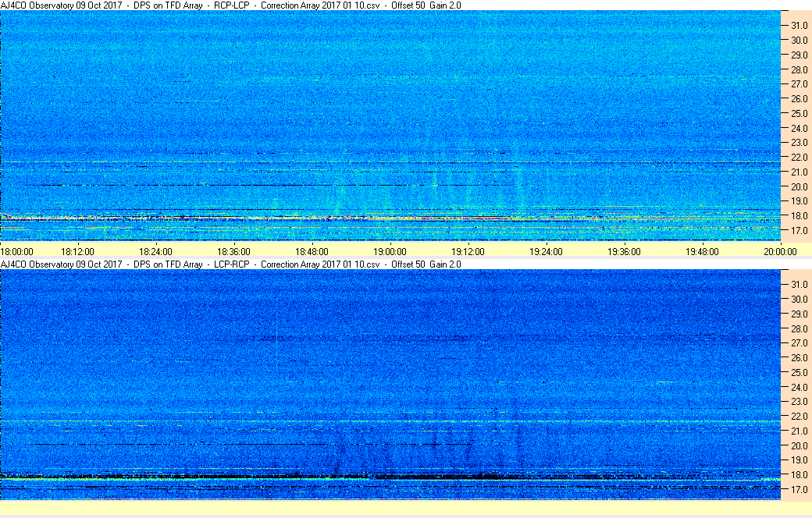Click 24.0 frequency label in LCP-RCP plot
Image resolution: width=812 pixels, height=518 pixels.
pos(799,387)
